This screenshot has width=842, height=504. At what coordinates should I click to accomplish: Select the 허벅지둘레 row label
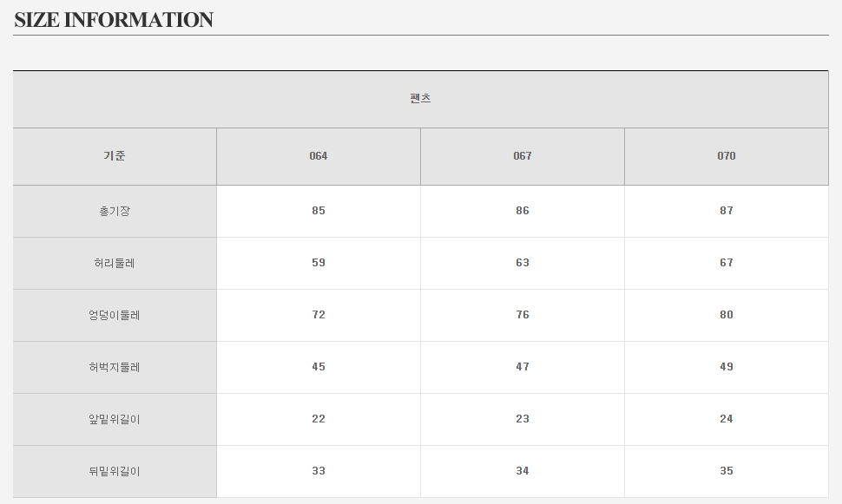tap(115, 367)
